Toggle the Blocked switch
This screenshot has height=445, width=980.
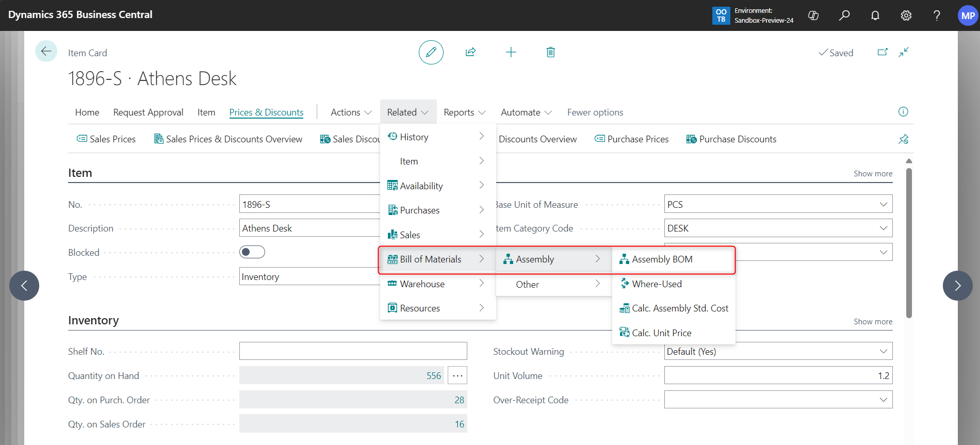click(252, 252)
